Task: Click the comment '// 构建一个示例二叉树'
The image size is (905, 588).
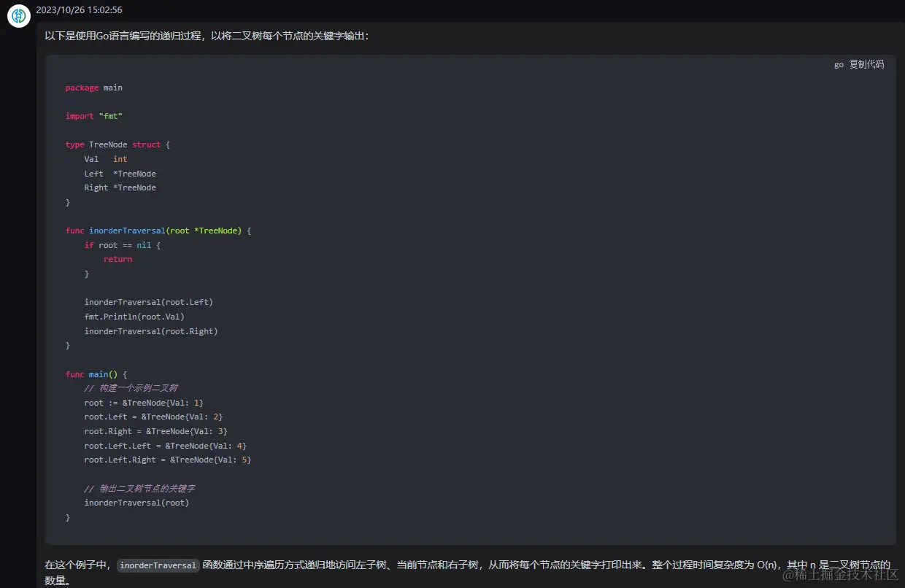Action: coord(131,388)
